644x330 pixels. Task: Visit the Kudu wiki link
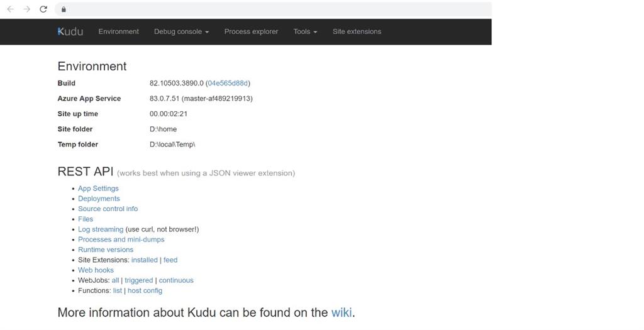[341, 312]
